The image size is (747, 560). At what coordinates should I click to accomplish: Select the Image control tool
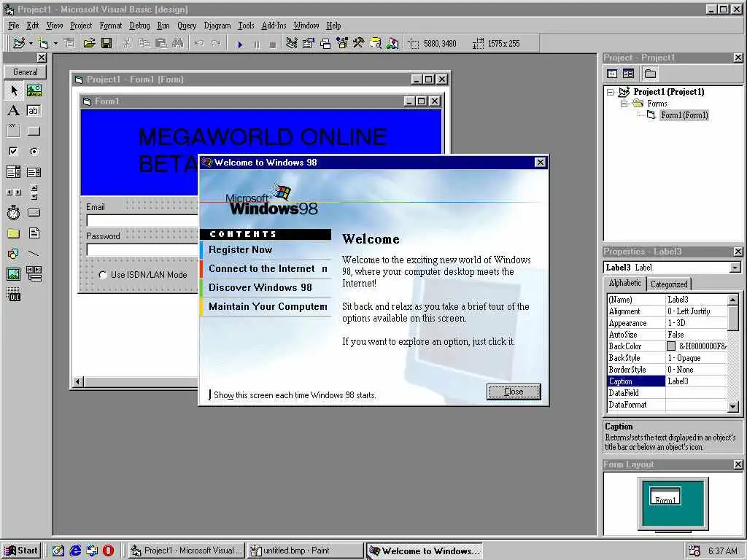pyautogui.click(x=13, y=274)
